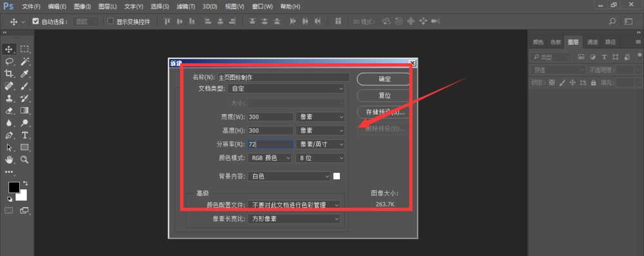Click the black foreground color swatch
644x256 pixels.
(x=14, y=187)
